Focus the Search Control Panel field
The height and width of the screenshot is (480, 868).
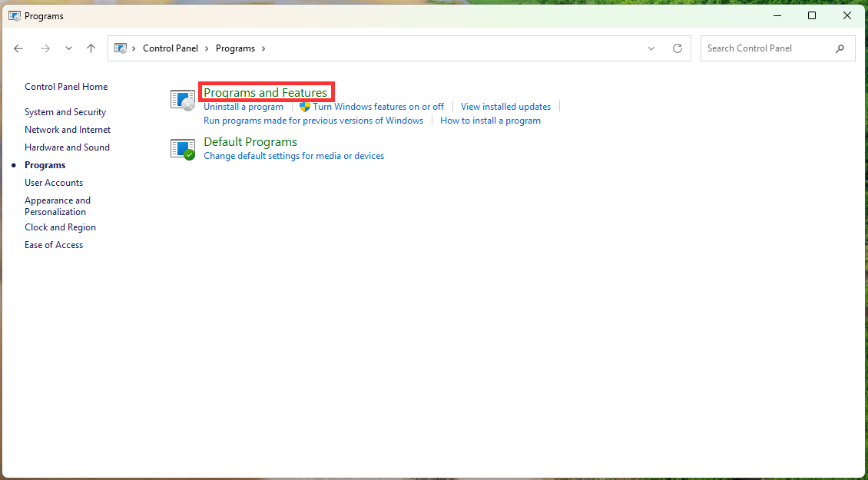point(778,48)
